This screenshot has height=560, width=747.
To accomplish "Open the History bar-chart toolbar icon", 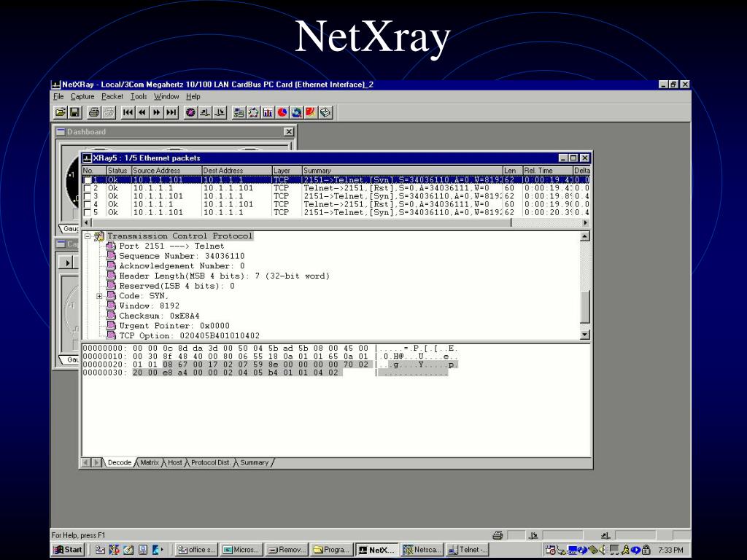I will 268,112.
